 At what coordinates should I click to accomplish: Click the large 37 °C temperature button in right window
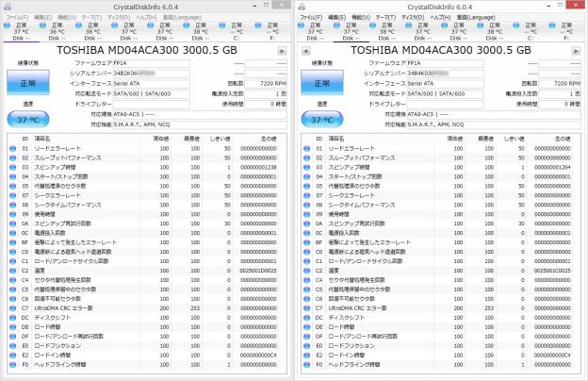(x=322, y=120)
